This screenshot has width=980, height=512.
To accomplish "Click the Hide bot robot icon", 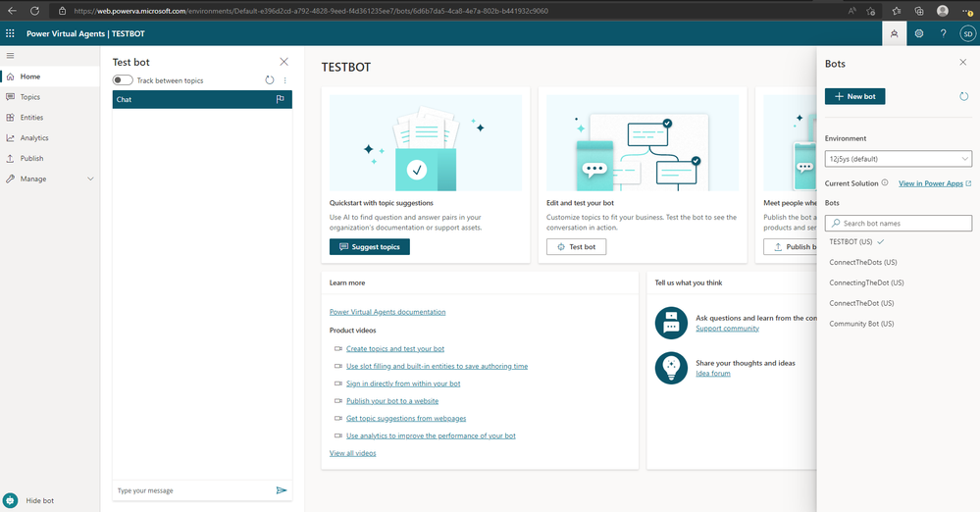I will click(10, 500).
